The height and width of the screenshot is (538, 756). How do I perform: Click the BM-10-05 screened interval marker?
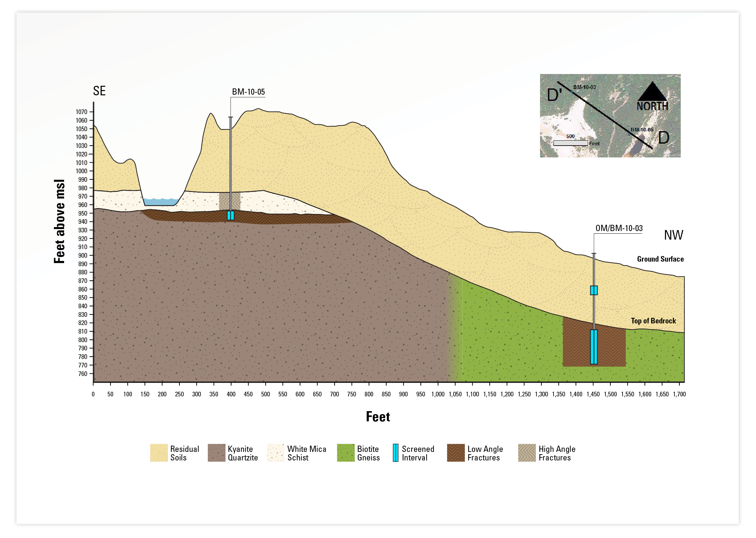(x=230, y=215)
